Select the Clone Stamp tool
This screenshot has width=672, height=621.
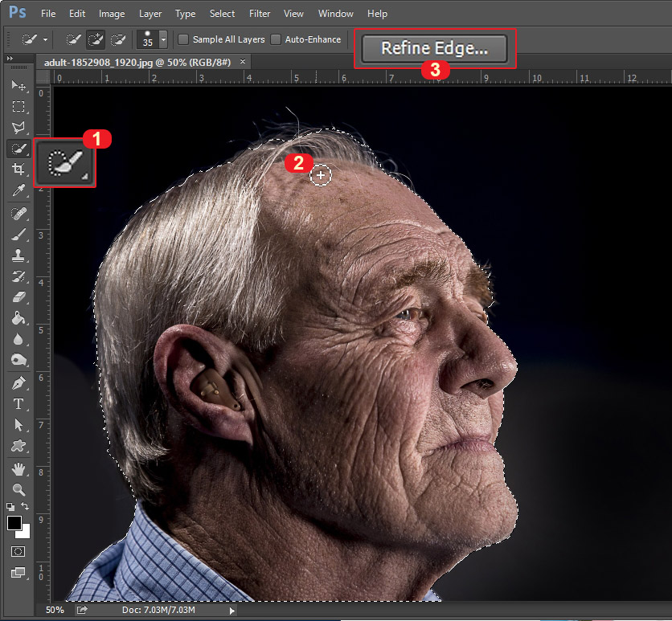(18, 255)
